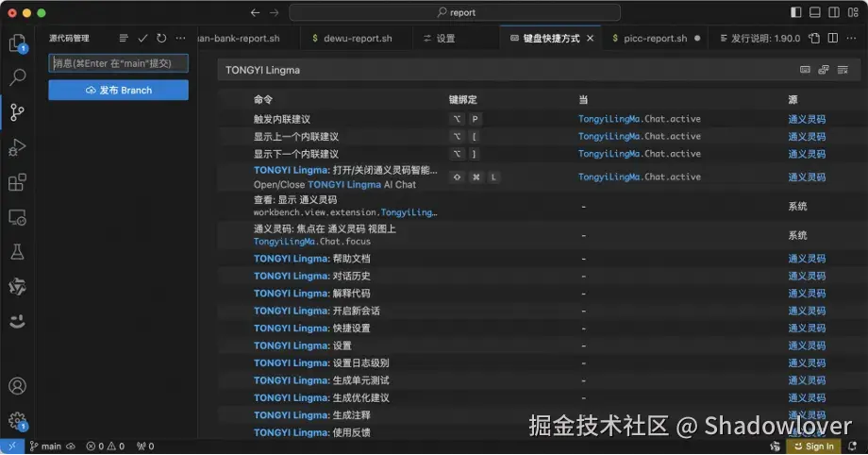Select the 查看: 显示 通义灵码 row

tap(539, 206)
